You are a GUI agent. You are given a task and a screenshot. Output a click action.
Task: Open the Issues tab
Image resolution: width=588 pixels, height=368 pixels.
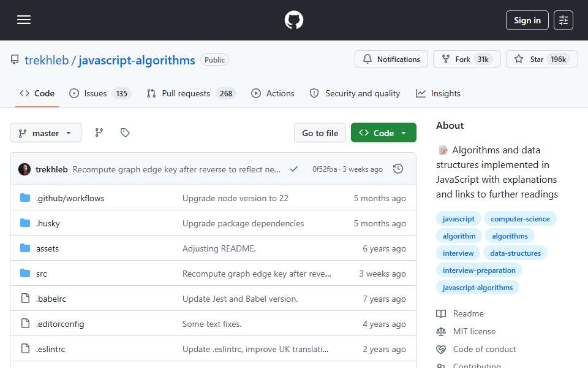pyautogui.click(x=100, y=93)
